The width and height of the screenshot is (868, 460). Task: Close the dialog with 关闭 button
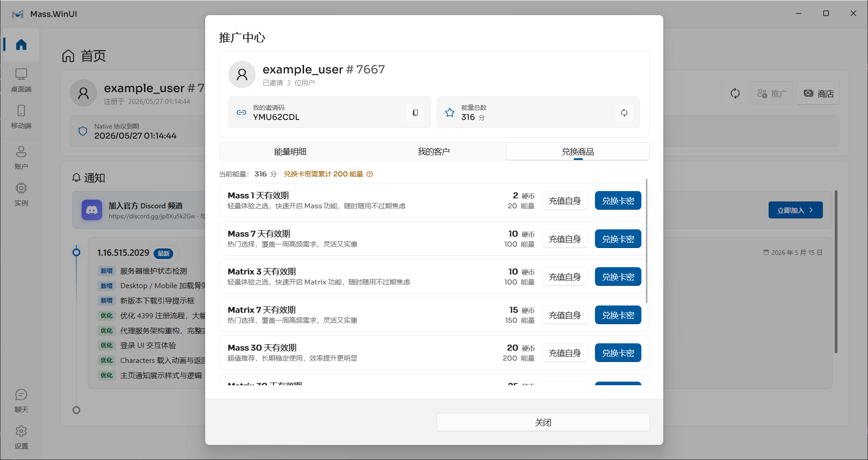click(x=543, y=422)
